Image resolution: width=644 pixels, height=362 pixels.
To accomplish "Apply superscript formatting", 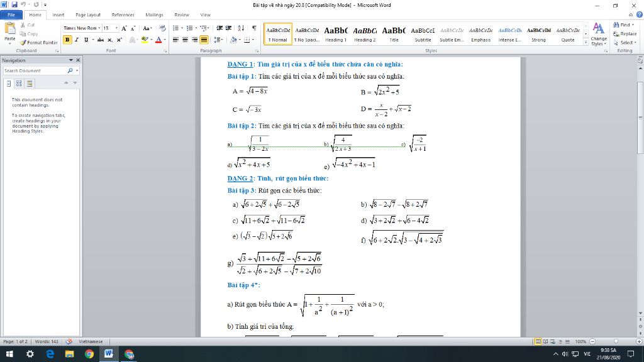I will 119,40.
